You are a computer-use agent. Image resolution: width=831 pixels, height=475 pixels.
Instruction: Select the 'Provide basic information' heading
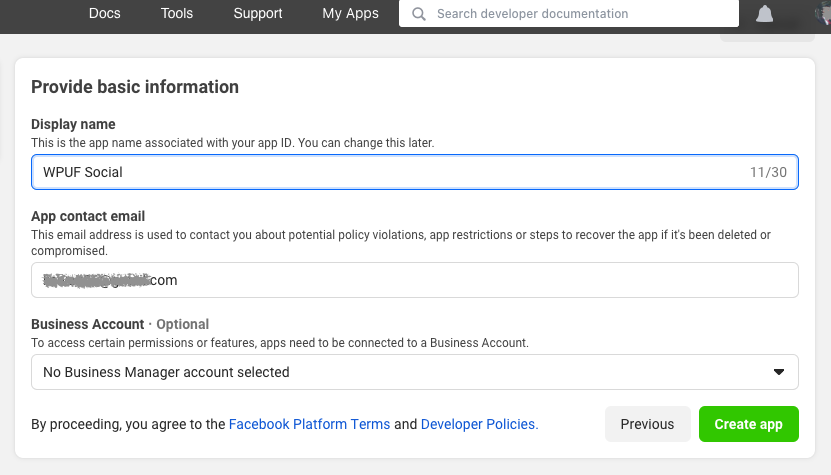tap(135, 87)
